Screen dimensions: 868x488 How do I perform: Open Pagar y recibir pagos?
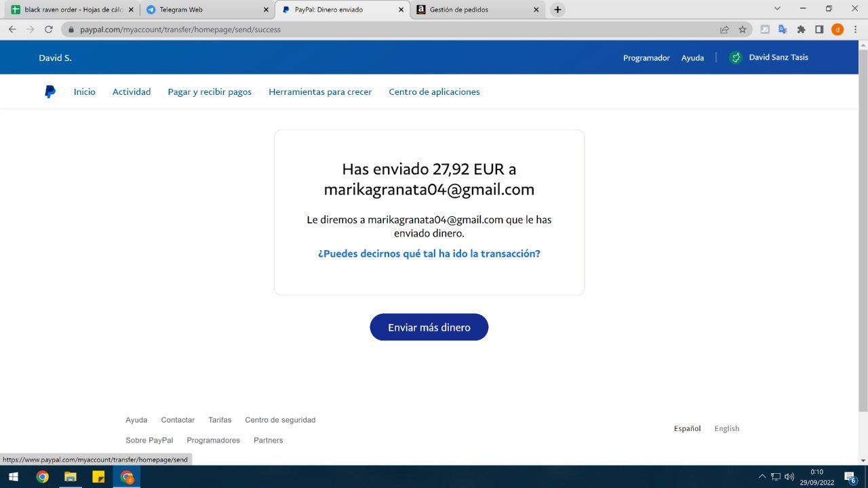click(210, 91)
